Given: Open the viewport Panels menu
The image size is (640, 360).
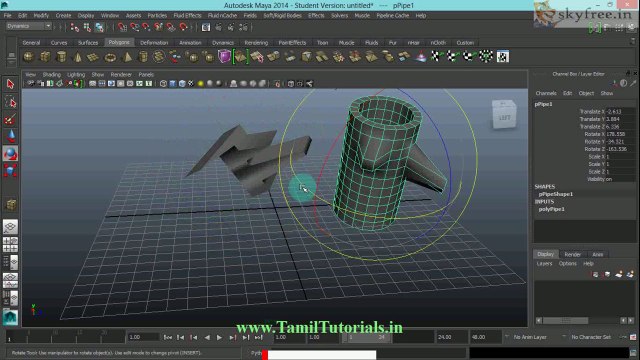Looking at the screenshot, I should click(146, 75).
